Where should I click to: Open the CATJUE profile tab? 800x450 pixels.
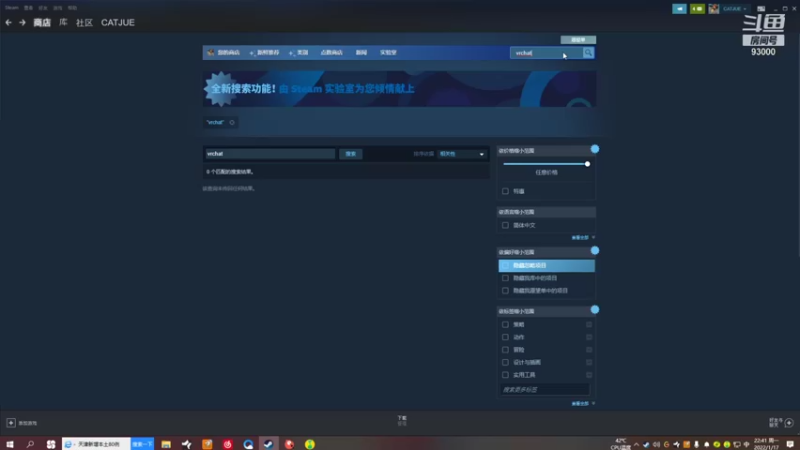118,22
